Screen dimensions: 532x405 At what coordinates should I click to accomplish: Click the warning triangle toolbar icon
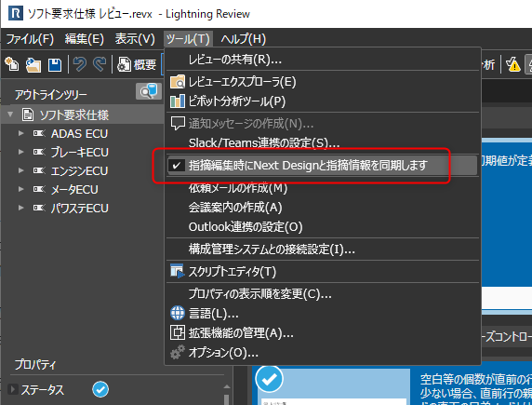coord(512,64)
